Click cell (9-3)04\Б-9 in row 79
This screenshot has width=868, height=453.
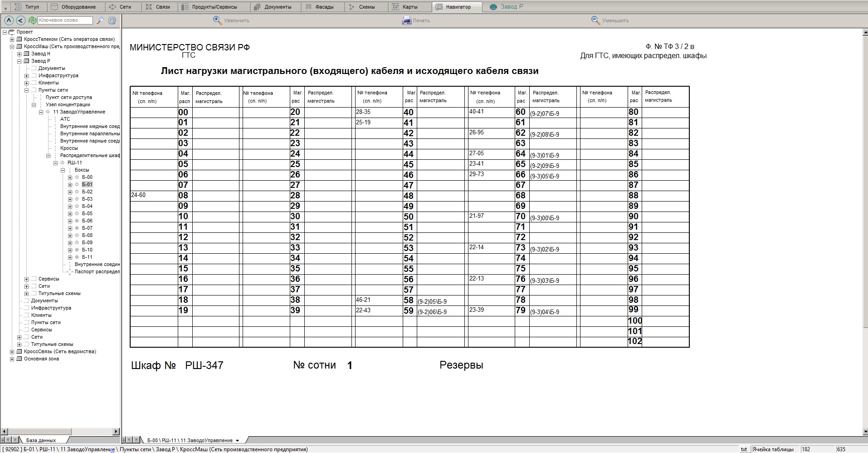pos(553,311)
